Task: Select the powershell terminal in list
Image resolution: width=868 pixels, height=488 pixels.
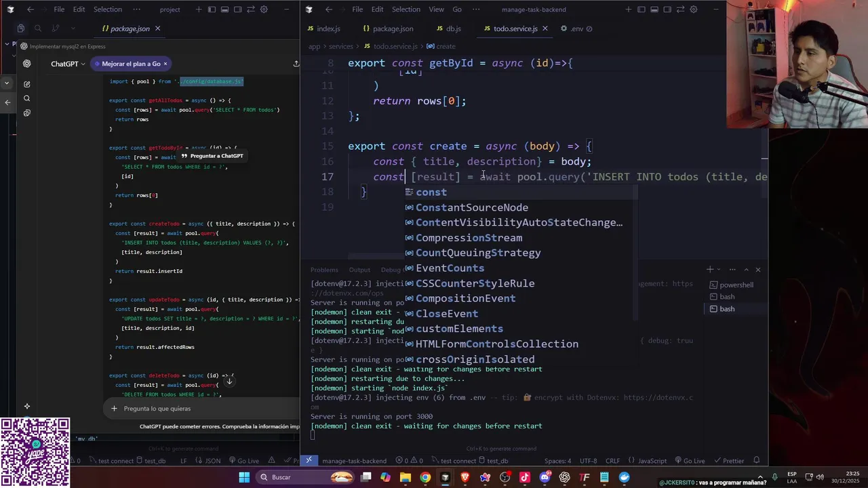Action: (x=736, y=285)
